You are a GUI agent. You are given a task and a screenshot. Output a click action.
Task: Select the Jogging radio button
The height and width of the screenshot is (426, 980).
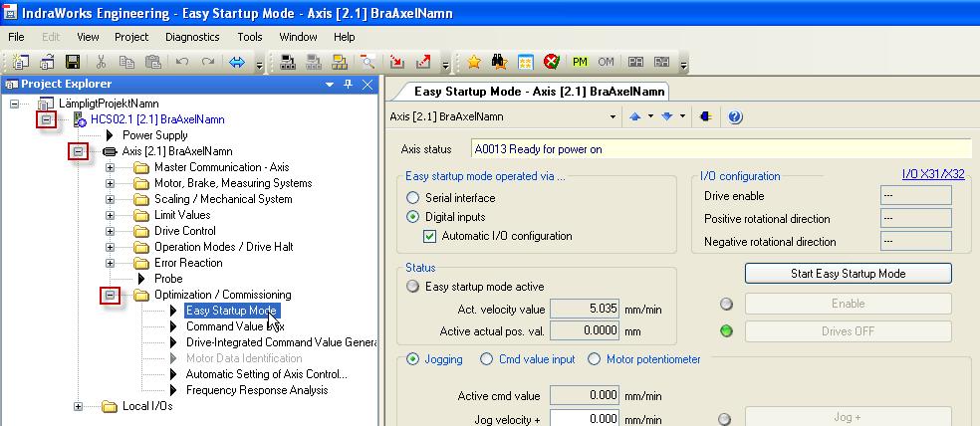click(x=412, y=359)
